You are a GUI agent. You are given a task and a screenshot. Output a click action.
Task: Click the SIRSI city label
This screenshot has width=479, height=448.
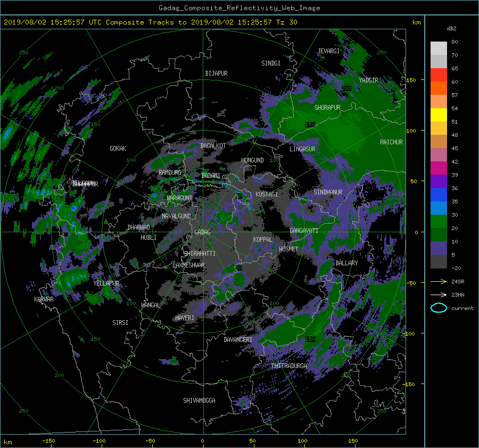pyautogui.click(x=120, y=323)
